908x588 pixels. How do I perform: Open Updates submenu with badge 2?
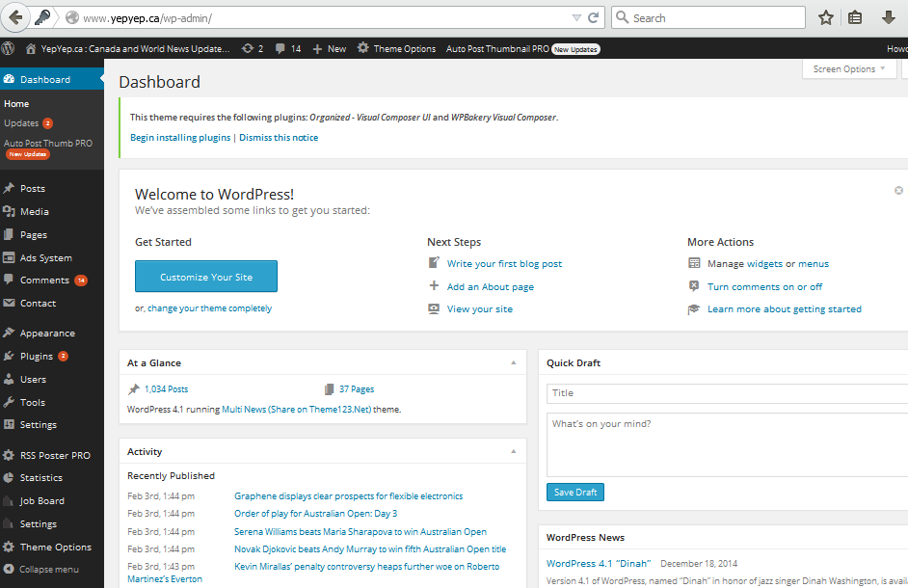(28, 123)
